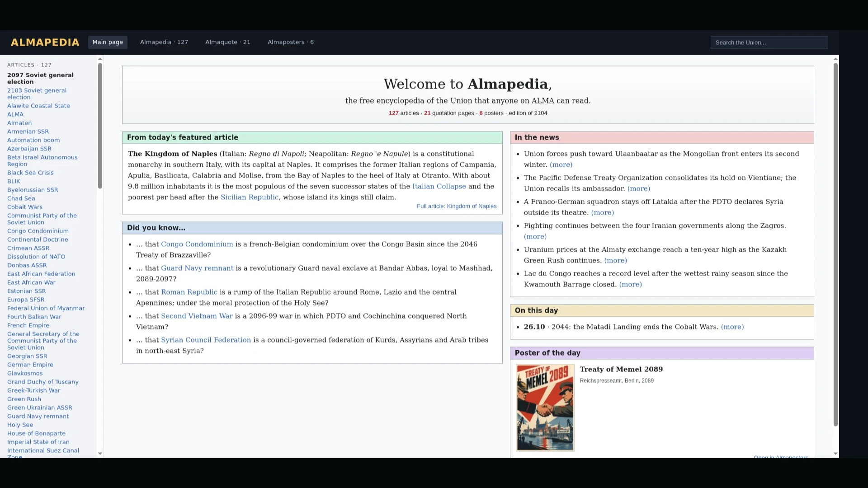868x488 pixels.
Task: Open Cobalt Wars in the sidebar
Action: point(25,207)
